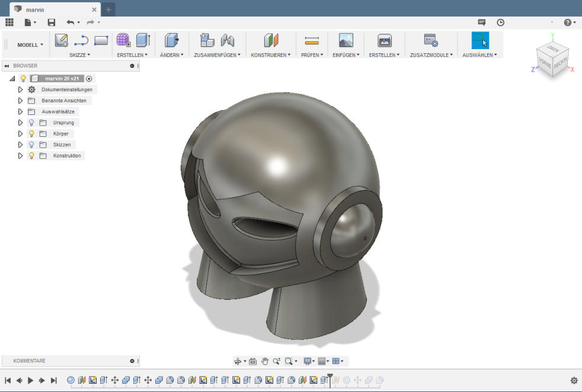
Task: Select the Press Pull tool above ÄNDERN
Action: 171,40
